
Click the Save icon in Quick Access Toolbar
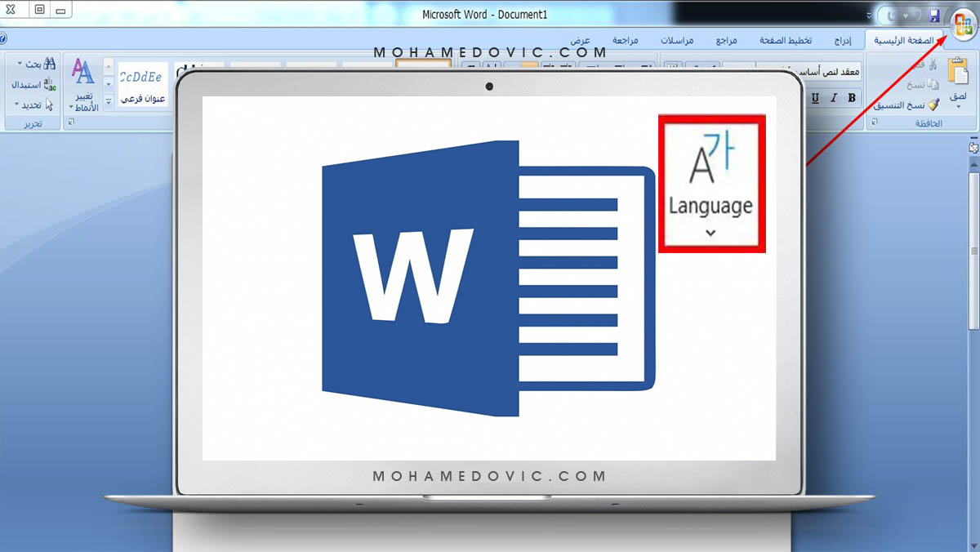pyautogui.click(x=934, y=16)
